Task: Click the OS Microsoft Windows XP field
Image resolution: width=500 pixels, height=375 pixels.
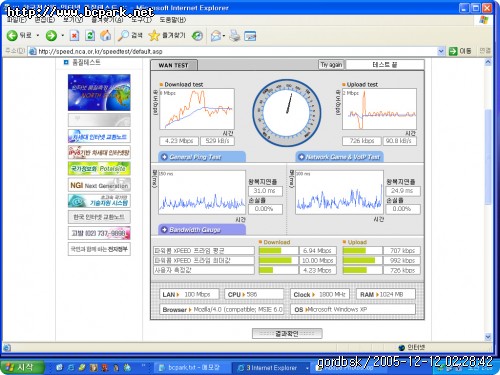Action: click(x=353, y=309)
